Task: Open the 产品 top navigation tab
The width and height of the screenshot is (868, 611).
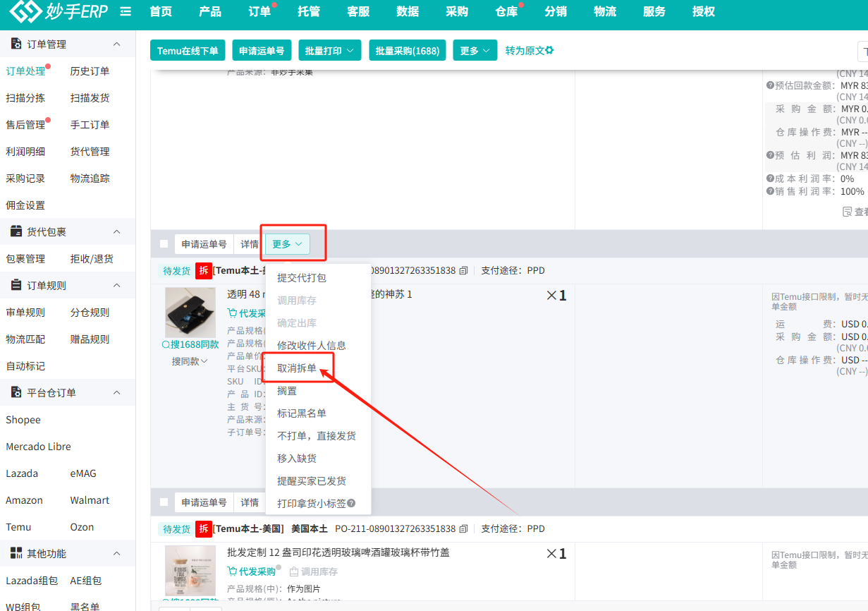Action: (210, 11)
